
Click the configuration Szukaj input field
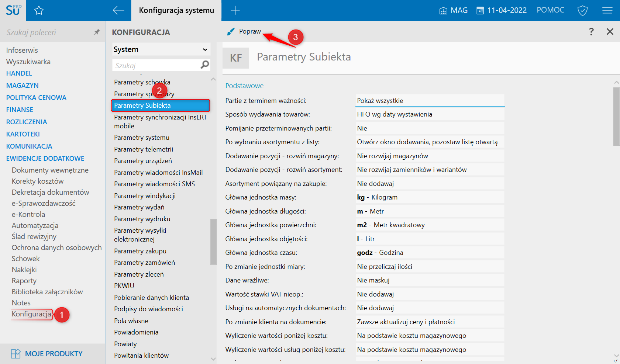coord(156,65)
